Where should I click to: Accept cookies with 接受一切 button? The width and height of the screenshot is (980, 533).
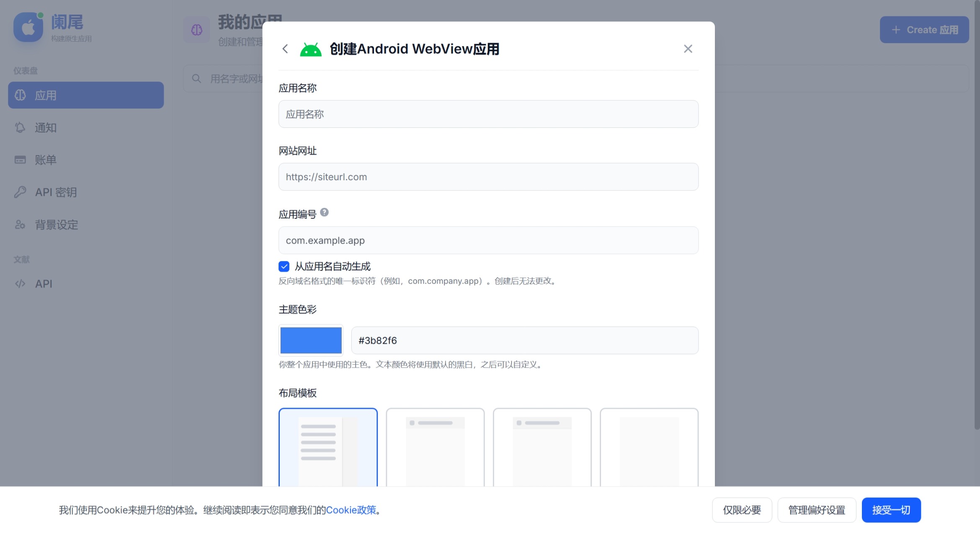(891, 510)
